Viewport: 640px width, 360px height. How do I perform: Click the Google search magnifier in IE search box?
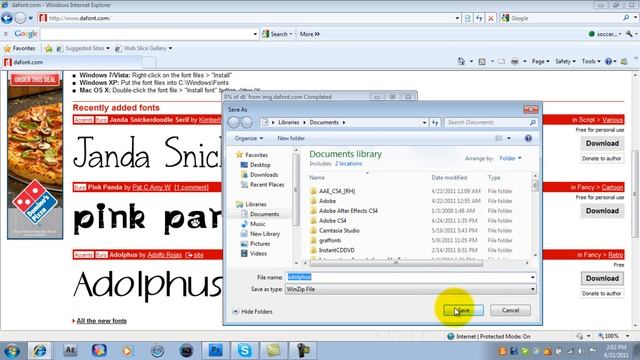626,18
